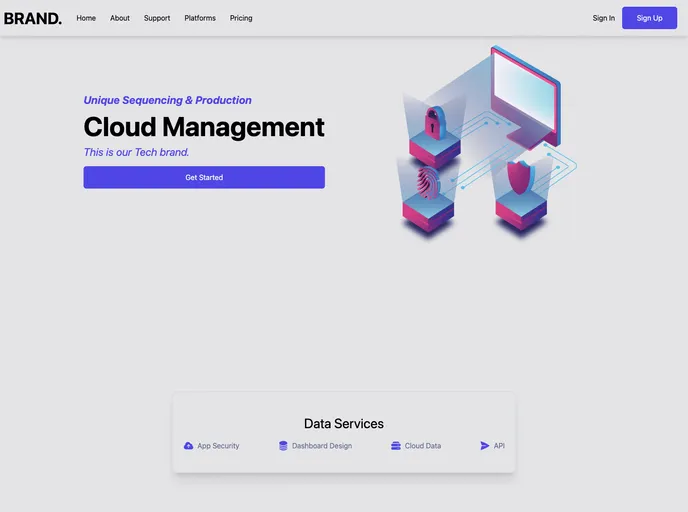This screenshot has height=512, width=688.
Task: Open the Home nav link
Action: (86, 18)
